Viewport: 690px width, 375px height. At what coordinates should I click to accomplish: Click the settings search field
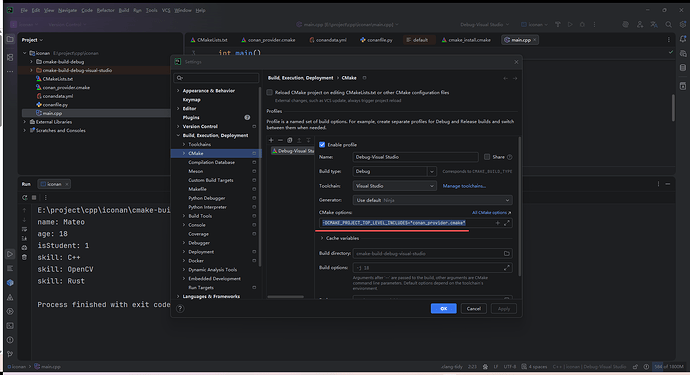point(217,78)
